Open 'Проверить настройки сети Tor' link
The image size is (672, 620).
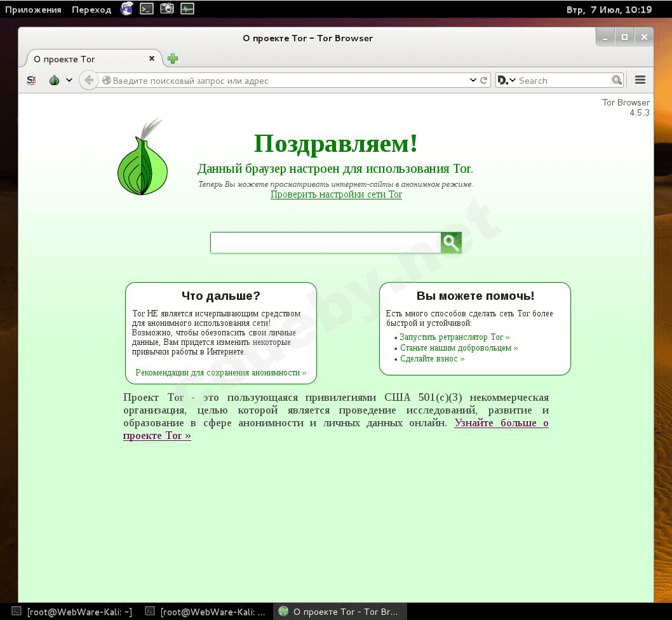(337, 194)
